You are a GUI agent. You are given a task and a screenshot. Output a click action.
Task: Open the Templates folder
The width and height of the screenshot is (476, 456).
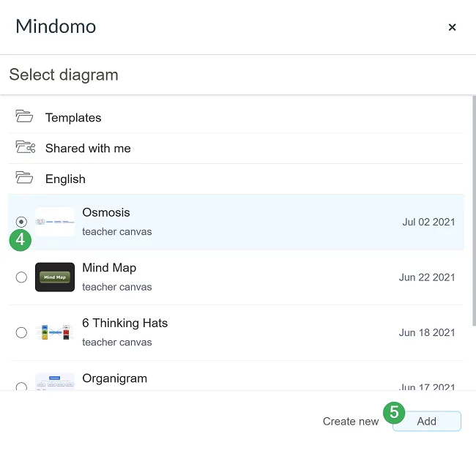coord(73,118)
